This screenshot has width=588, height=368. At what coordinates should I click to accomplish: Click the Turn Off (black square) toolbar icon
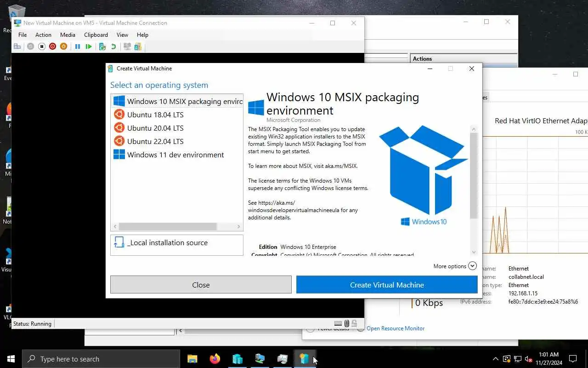coord(41,46)
